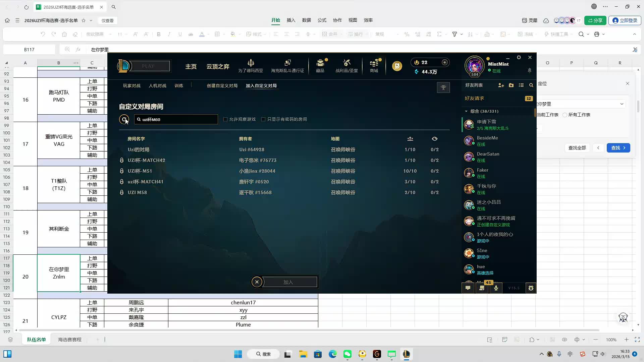This screenshot has width=644, height=362.
Task: Open the 海选赛赛程 sheet tab
Action: (70, 340)
